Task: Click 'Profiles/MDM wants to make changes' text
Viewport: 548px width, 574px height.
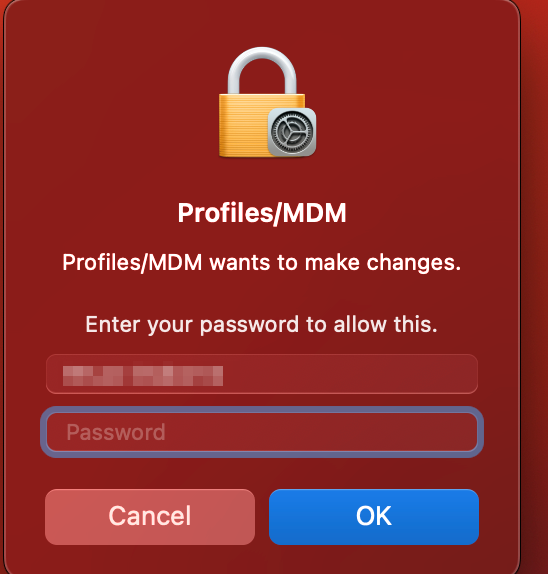Action: pos(262,263)
